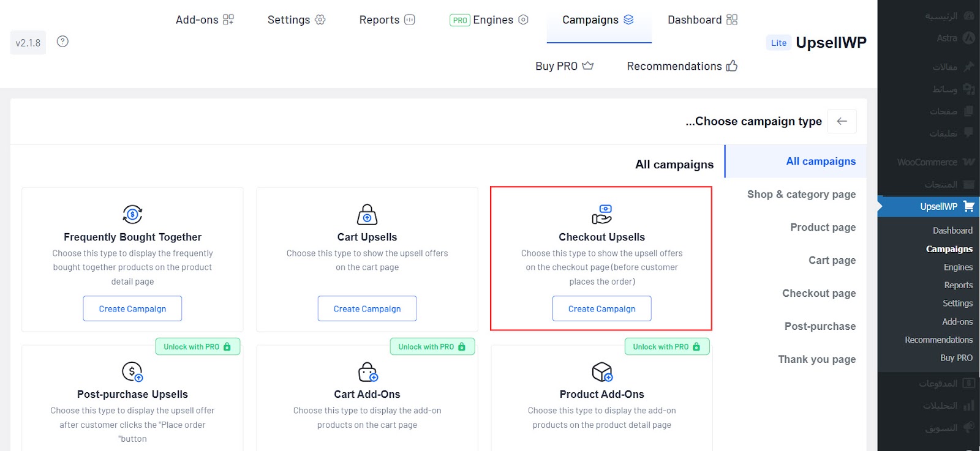Click the Product Add-Ons box icon
Image resolution: width=980 pixels, height=451 pixels.
pyautogui.click(x=602, y=371)
